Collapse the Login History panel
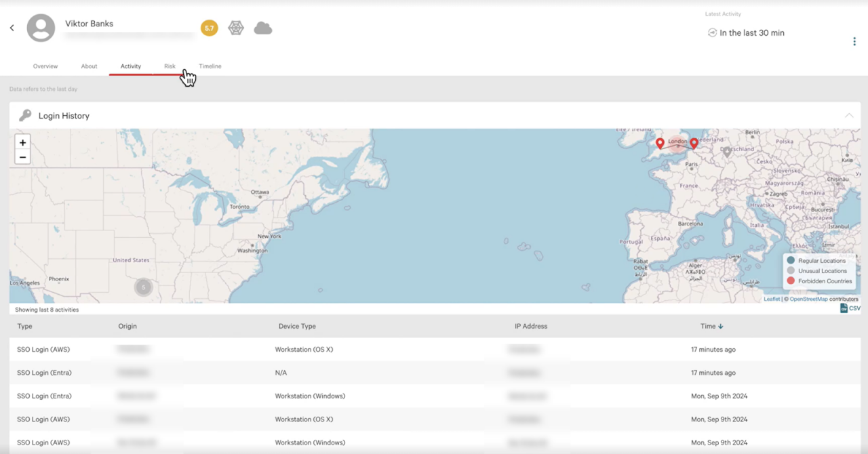868x454 pixels. tap(849, 116)
